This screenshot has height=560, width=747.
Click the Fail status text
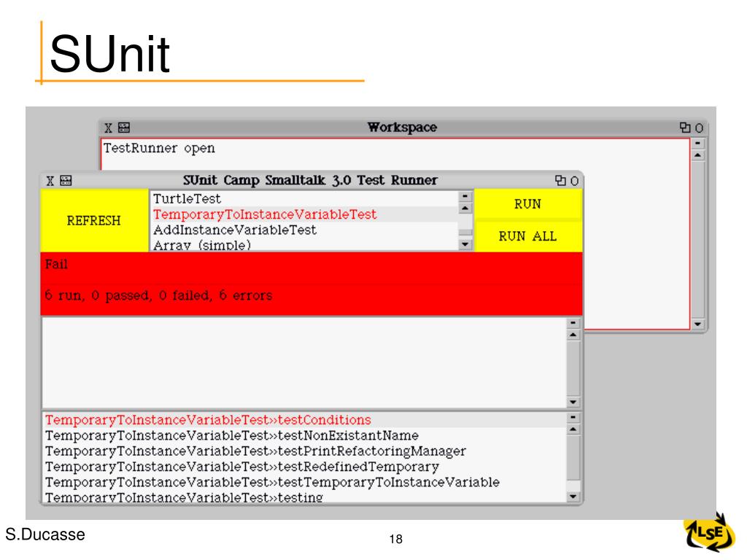click(x=56, y=264)
